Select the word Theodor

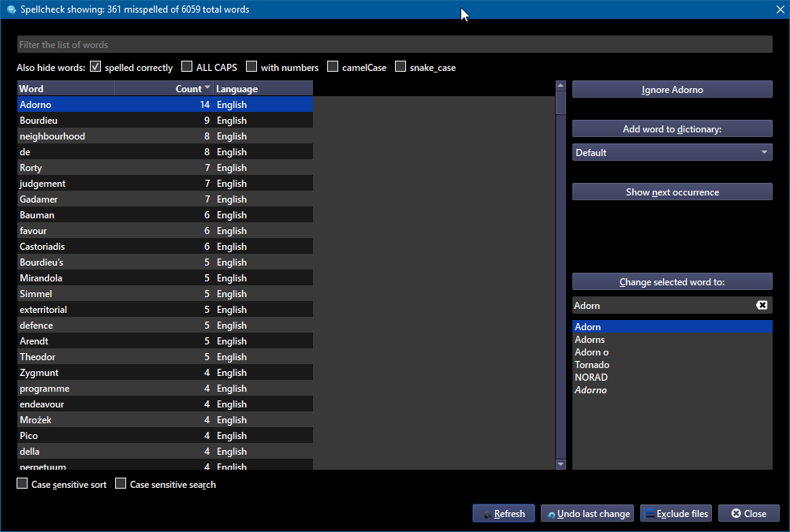[166, 357]
